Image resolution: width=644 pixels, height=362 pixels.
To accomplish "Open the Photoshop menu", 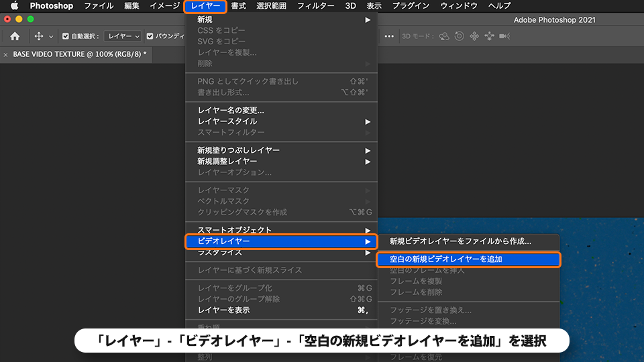I will [x=52, y=6].
